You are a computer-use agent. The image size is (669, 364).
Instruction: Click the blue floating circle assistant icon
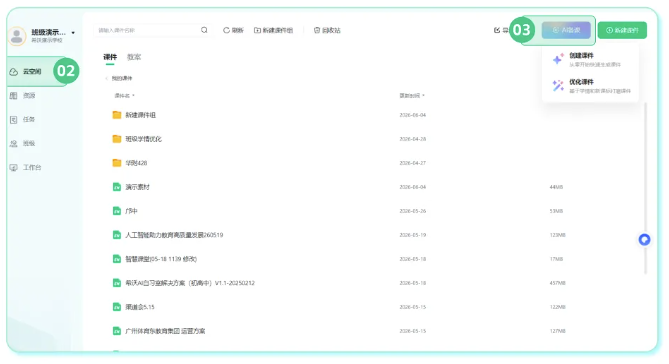tap(644, 240)
